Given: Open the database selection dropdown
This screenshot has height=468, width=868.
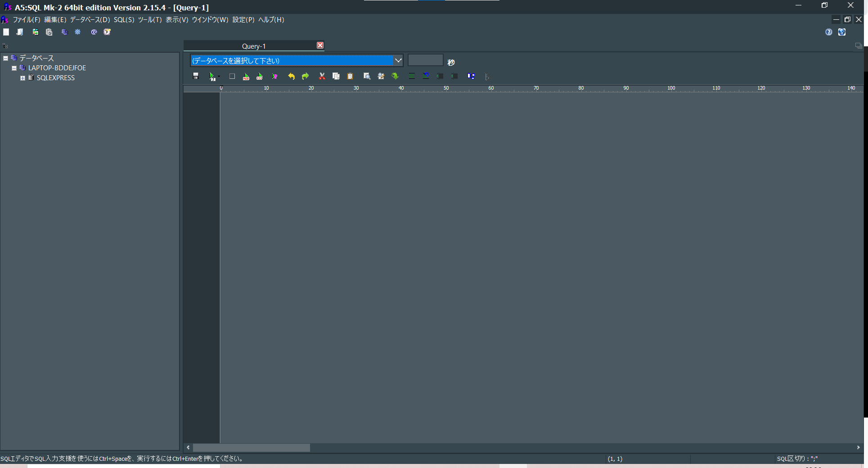Looking at the screenshot, I should [x=398, y=60].
